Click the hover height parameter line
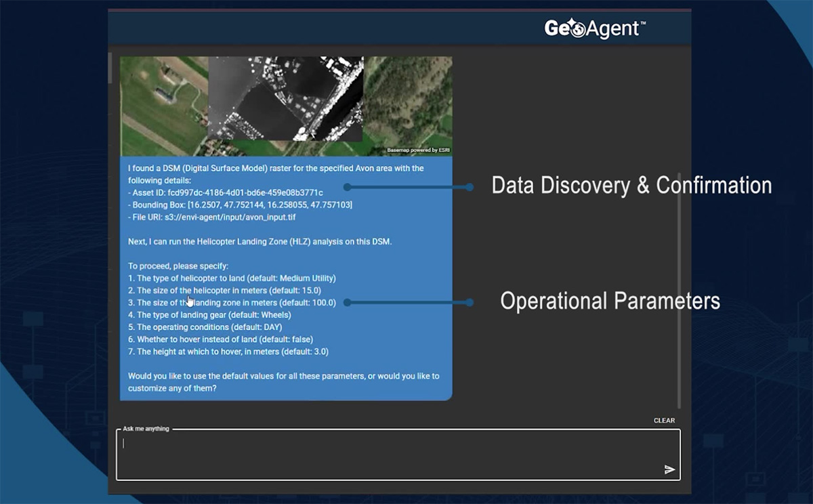 click(228, 352)
